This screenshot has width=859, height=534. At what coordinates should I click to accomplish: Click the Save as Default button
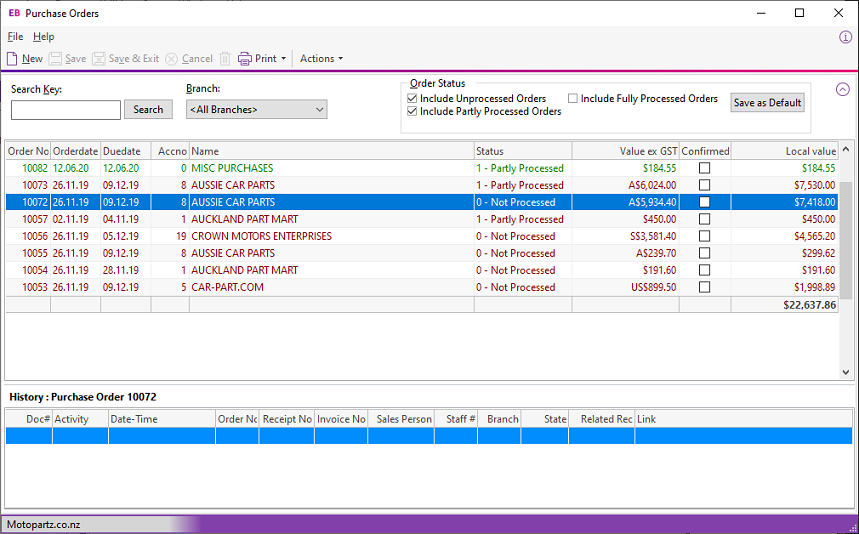(767, 103)
